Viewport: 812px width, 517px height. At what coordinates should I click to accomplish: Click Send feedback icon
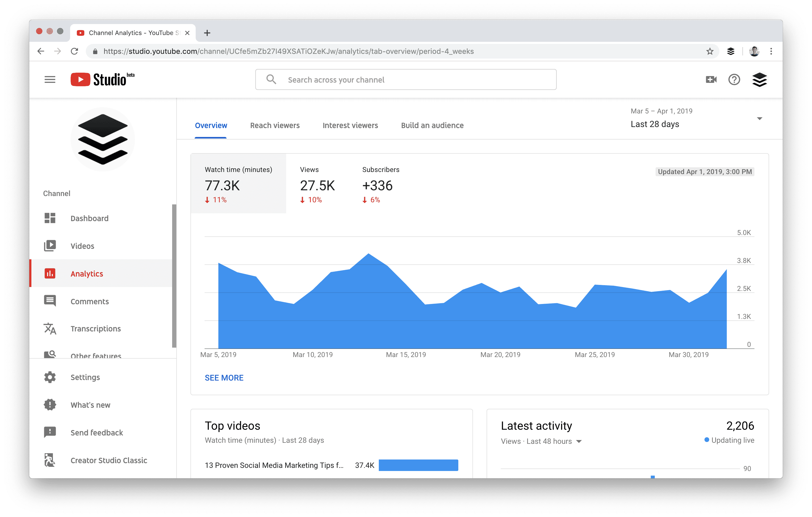click(50, 432)
